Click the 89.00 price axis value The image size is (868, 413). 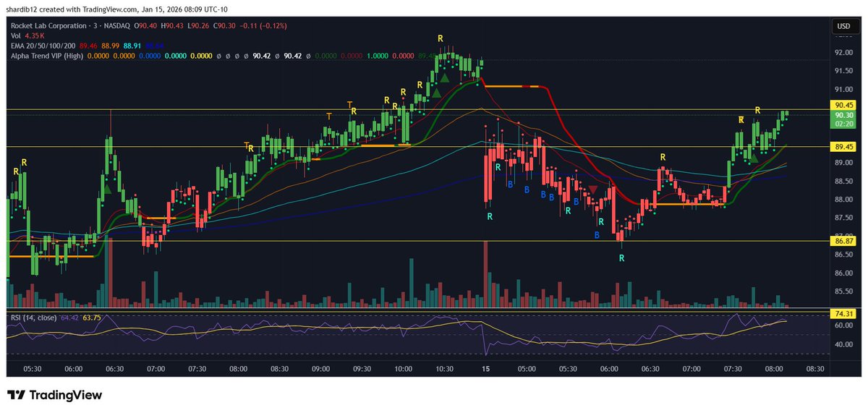[x=843, y=163]
